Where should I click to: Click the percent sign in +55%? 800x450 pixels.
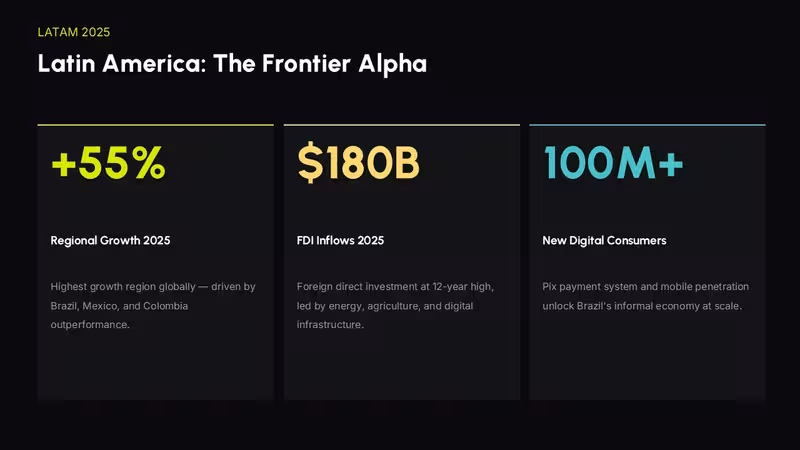148,163
